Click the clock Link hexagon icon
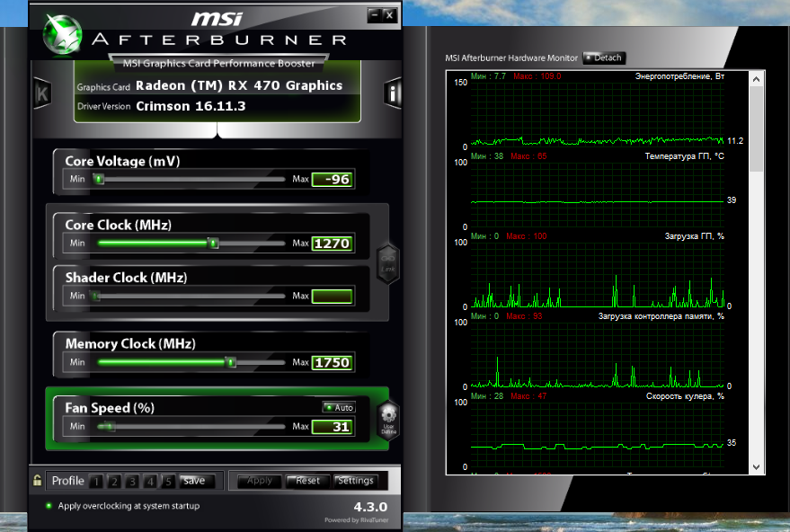Viewport: 790px width, 532px height. point(388,264)
